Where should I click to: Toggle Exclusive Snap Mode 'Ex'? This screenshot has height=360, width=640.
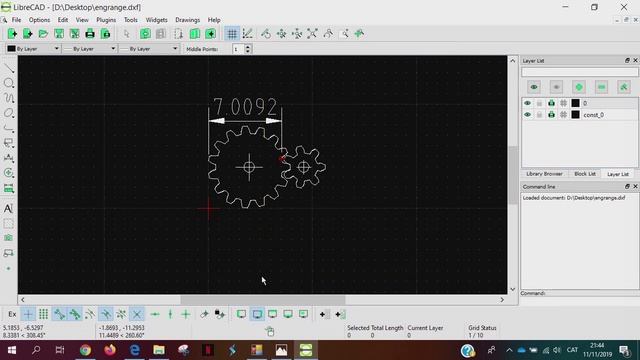(x=12, y=314)
